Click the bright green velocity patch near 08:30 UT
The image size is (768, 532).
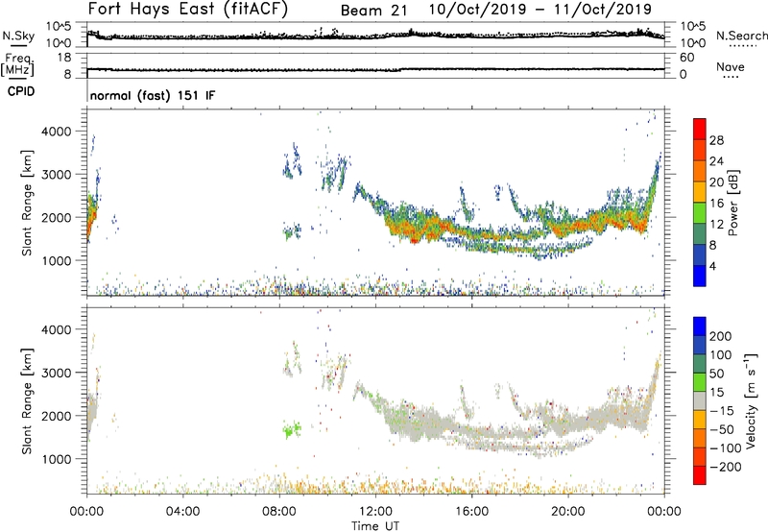click(x=293, y=429)
